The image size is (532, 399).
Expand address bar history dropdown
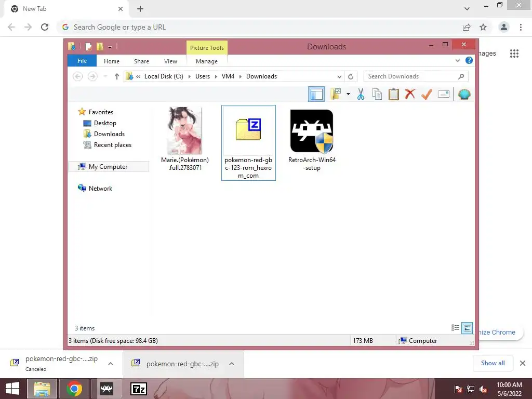(339, 76)
